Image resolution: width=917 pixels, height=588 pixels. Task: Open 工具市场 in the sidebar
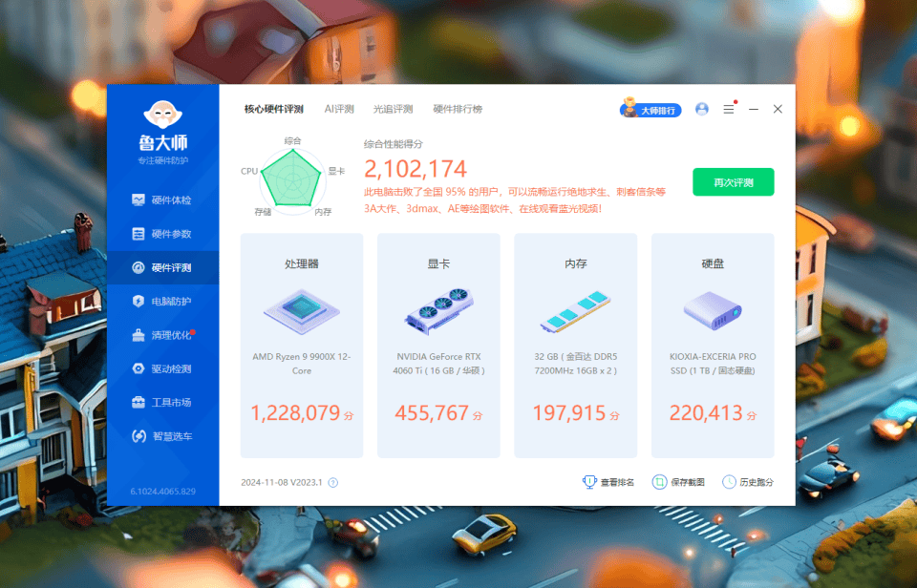point(162,402)
